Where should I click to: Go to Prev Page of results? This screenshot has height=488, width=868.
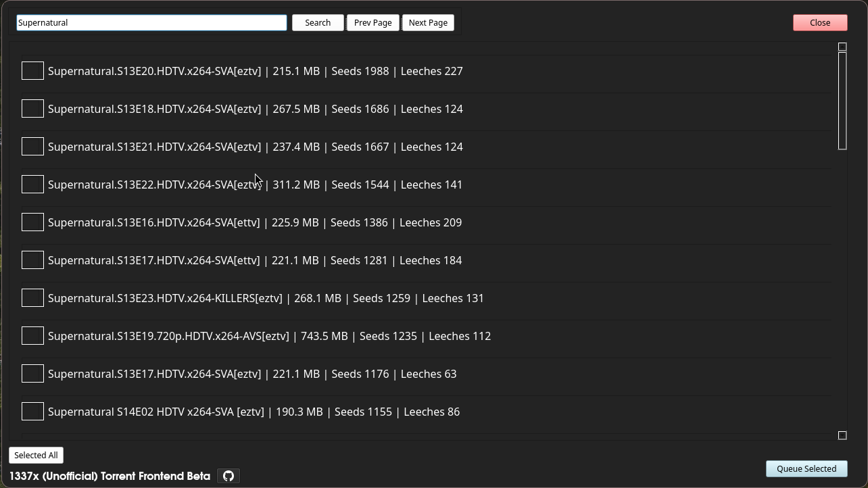[x=372, y=22]
